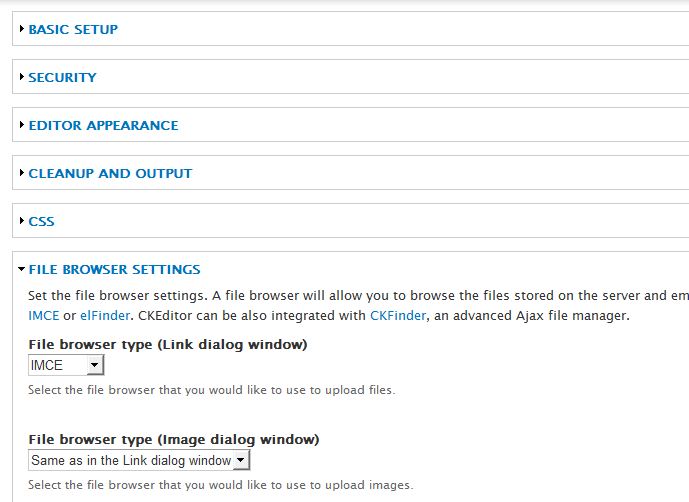Open the SECURITY section heading
The image size is (689, 502).
pos(62,77)
